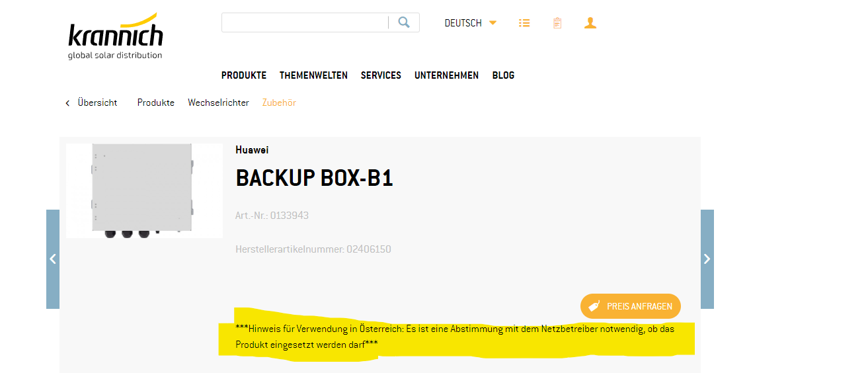Open the user account icon
Image resolution: width=868 pixels, height=373 pixels.
click(x=590, y=22)
